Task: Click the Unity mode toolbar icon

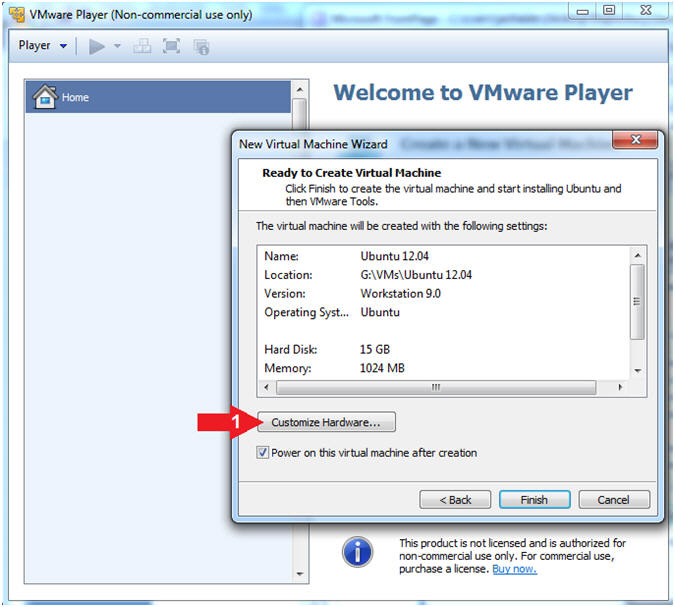Action: tap(201, 46)
